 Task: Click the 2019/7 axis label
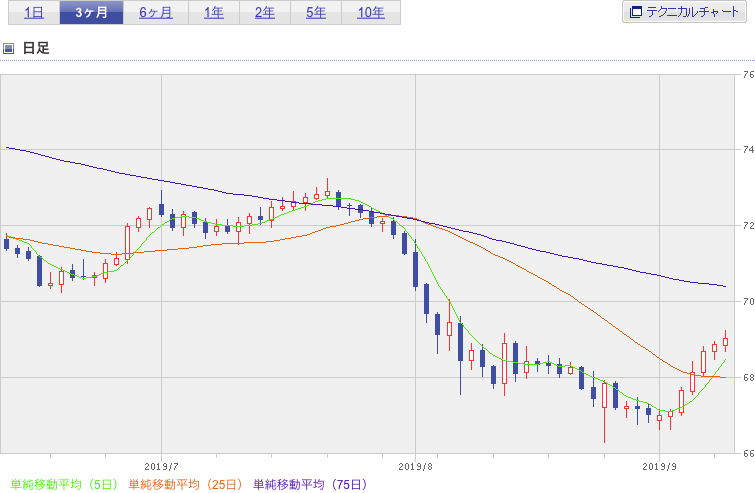coord(161,467)
